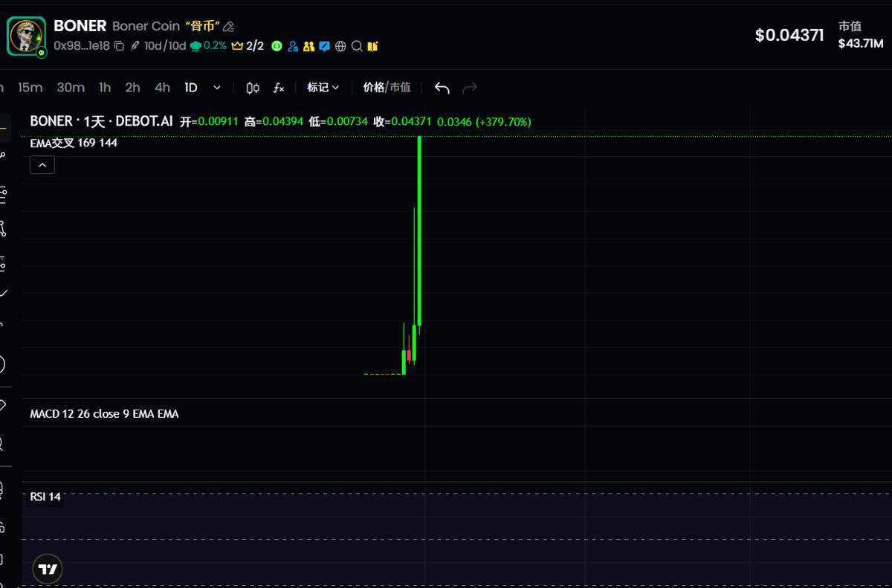
Task: Click the green round chain badge icon
Action: [277, 46]
